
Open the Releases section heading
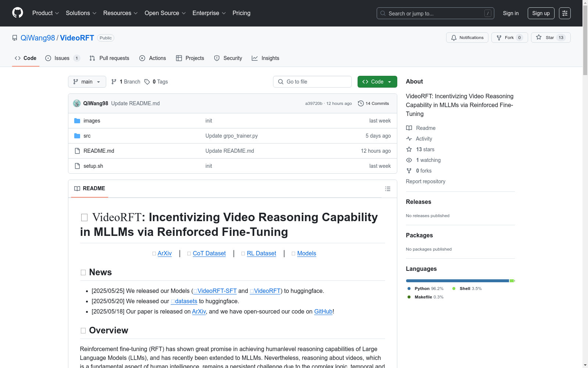tap(419, 202)
